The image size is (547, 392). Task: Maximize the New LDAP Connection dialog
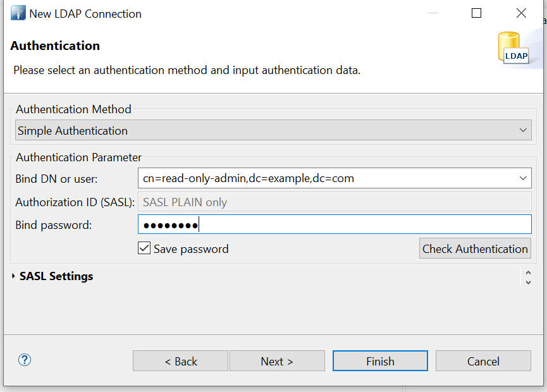[x=477, y=13]
